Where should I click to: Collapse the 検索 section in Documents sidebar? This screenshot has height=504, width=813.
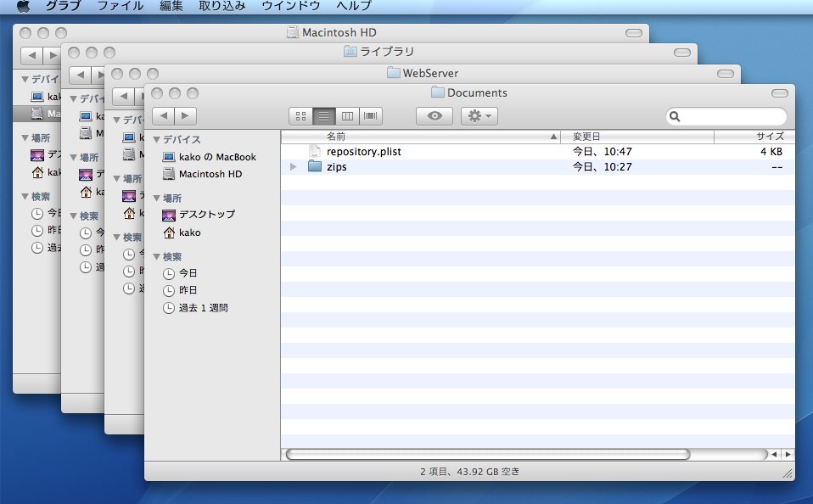tap(157, 256)
